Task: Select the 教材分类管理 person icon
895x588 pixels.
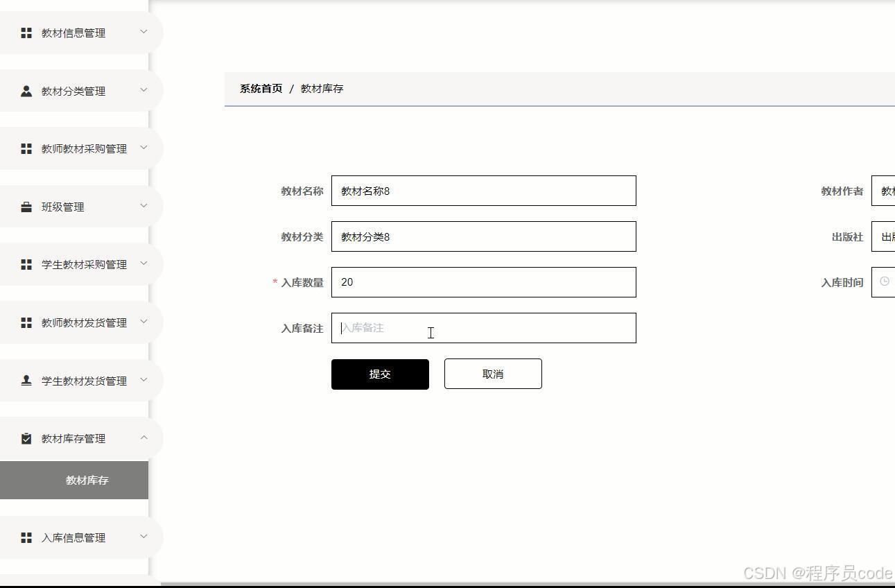Action: tap(26, 90)
